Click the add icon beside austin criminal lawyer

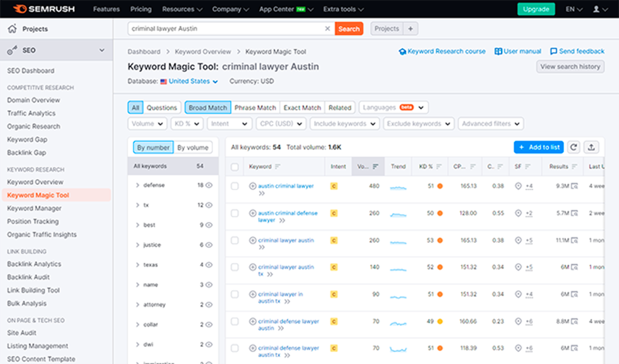click(253, 186)
